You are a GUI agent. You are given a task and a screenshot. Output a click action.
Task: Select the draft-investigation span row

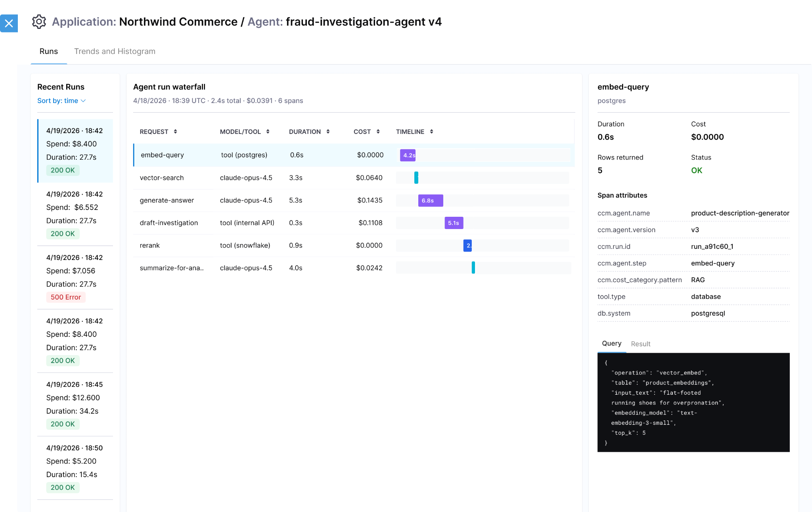coord(354,223)
